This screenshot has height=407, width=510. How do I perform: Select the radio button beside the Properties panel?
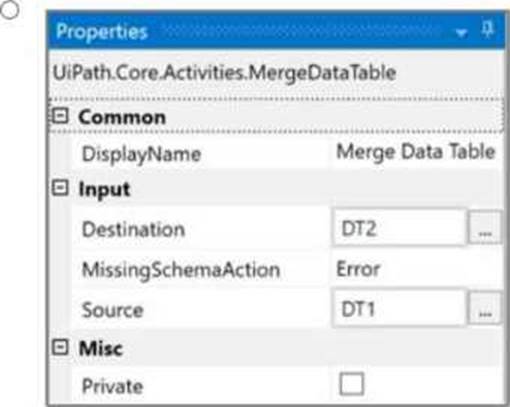coord(9,10)
